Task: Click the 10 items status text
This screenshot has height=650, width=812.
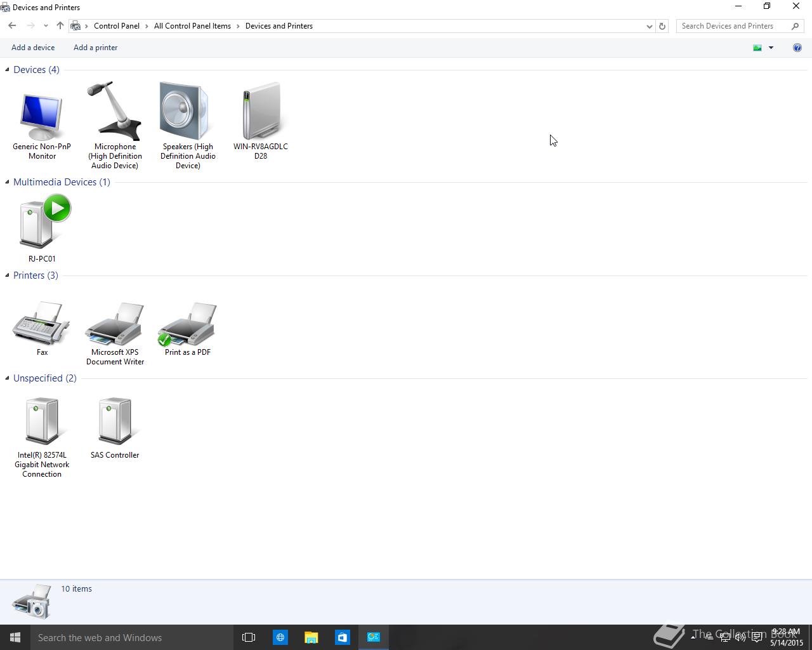Action: tap(77, 588)
